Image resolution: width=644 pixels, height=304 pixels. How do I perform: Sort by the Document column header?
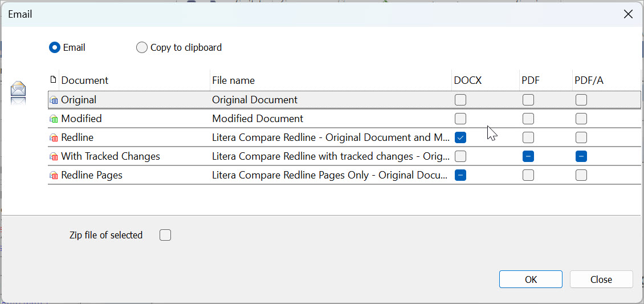[84, 80]
